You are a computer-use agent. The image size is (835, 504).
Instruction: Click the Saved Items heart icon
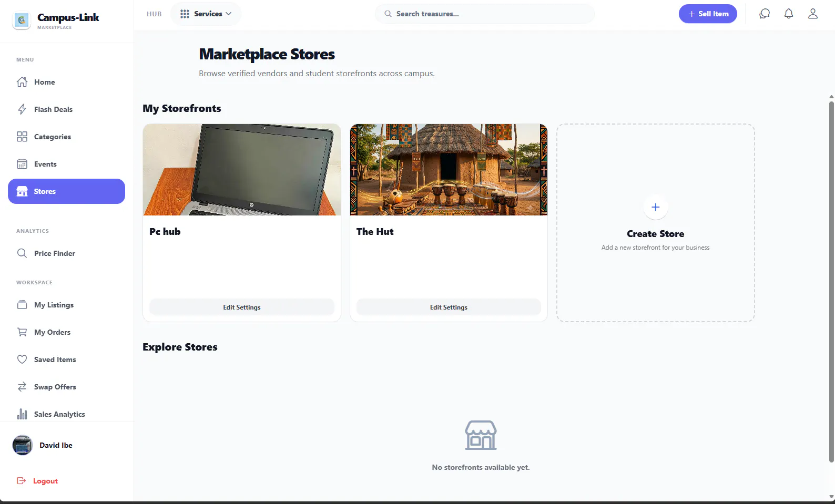click(x=22, y=359)
